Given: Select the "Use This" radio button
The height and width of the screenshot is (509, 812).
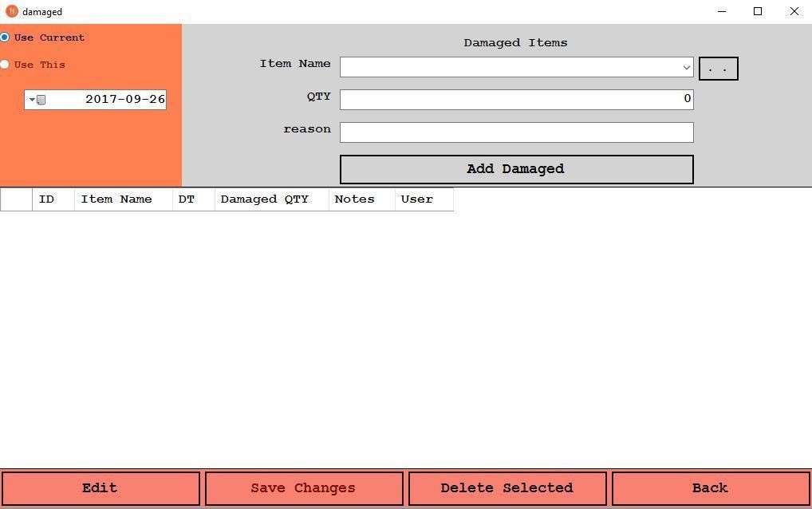Looking at the screenshot, I should click(x=5, y=65).
